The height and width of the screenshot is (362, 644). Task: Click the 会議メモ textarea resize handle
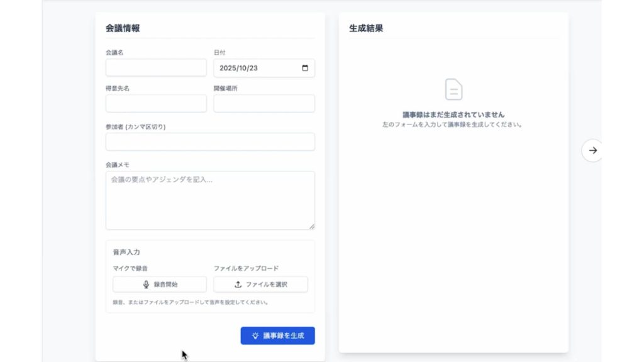311,226
